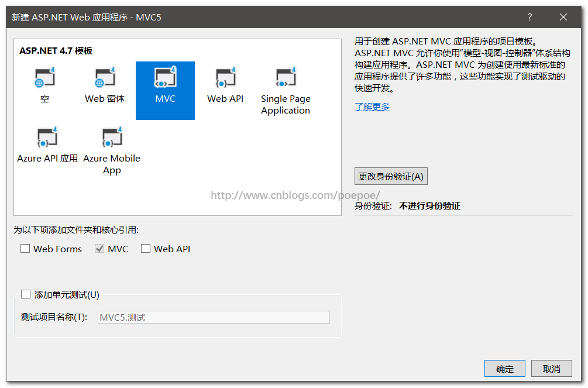This screenshot has width=588, height=388.
Task: Confirm with the 确定 button
Action: tap(504, 369)
